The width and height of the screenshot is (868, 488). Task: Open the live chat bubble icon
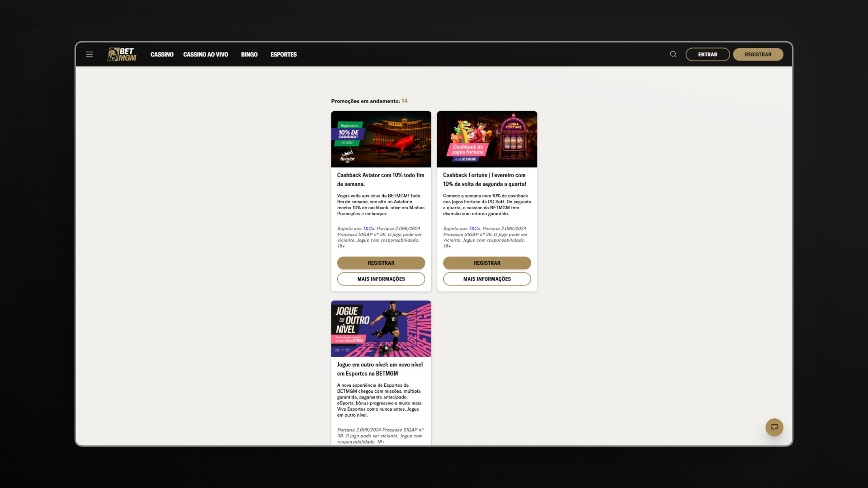[774, 427]
